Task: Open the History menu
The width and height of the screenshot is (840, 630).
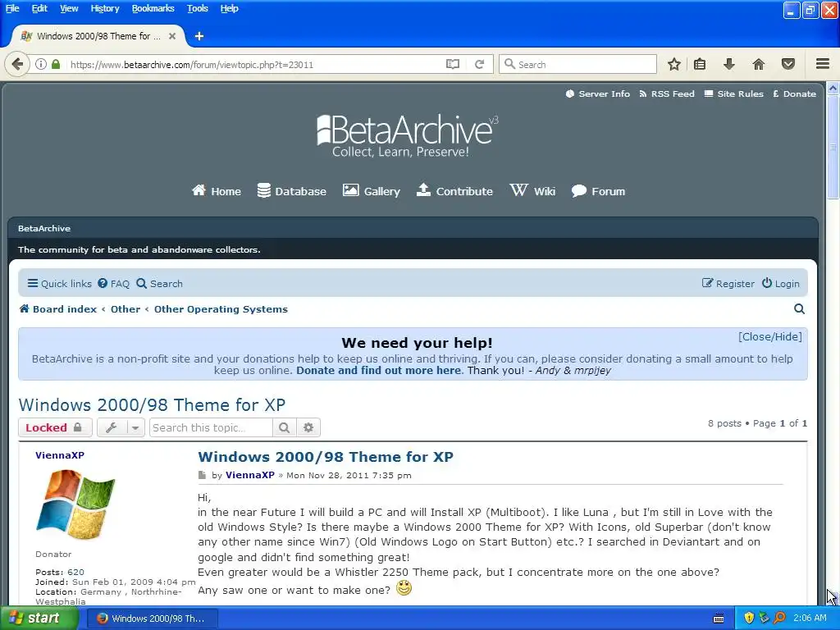Action: tap(104, 8)
